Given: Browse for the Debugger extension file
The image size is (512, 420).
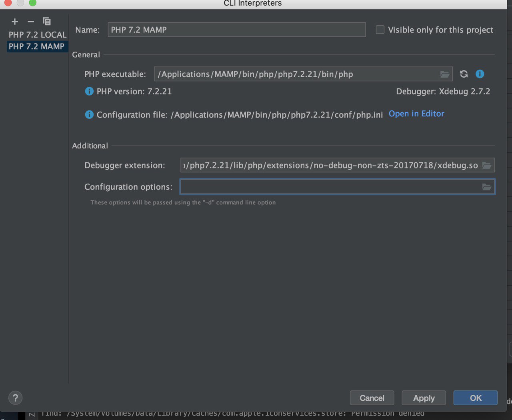Looking at the screenshot, I should (487, 165).
